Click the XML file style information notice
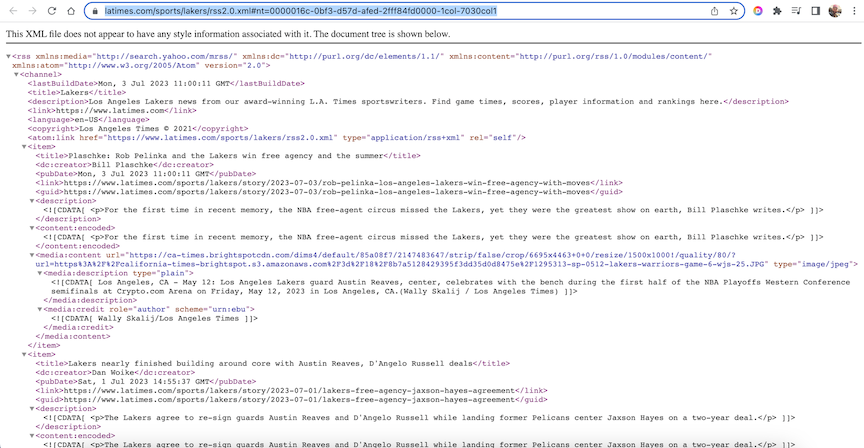Viewport: 864px width, 448px height. 228,34
